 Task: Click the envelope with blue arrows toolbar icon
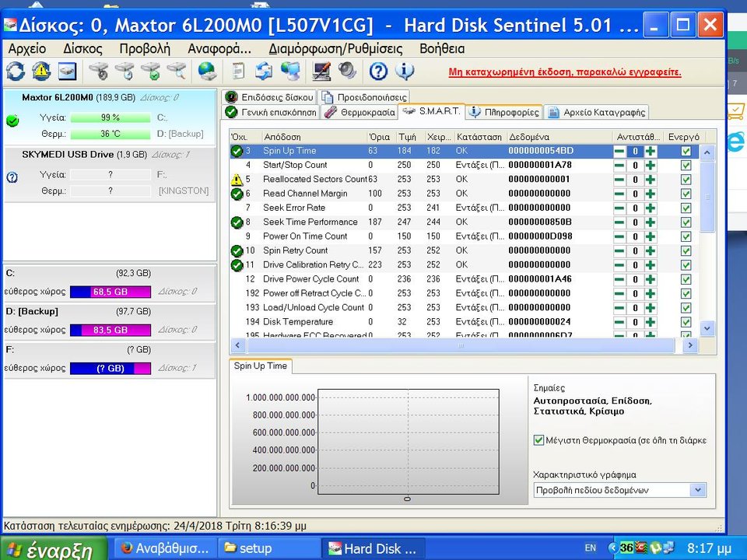264,72
